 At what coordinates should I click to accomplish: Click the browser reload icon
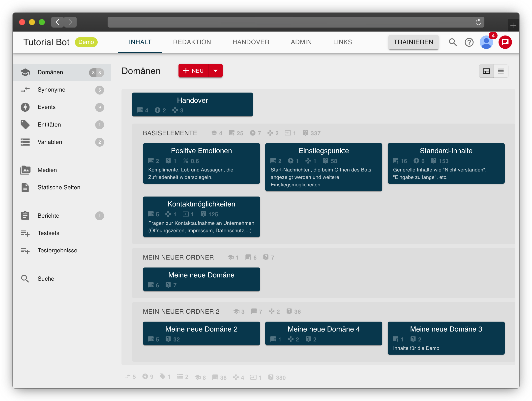point(478,22)
